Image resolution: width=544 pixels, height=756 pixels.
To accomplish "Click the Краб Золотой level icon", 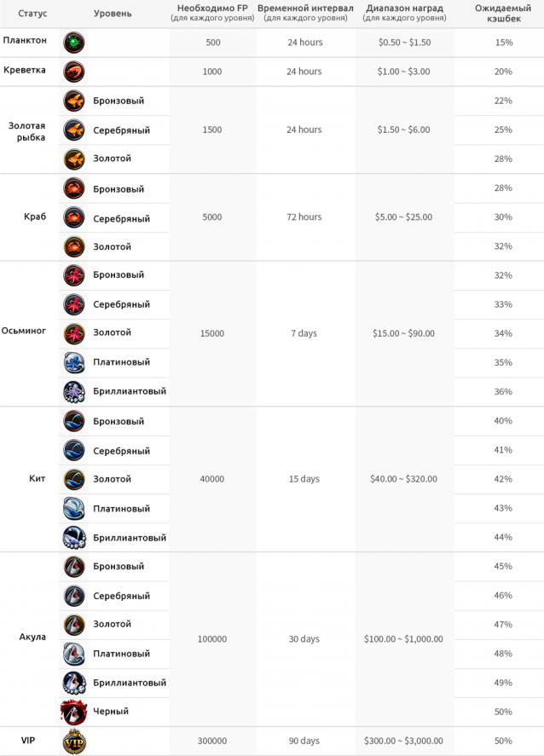I will point(74,247).
